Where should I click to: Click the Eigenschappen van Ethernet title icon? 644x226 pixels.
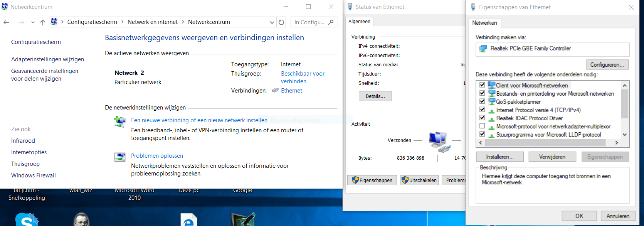click(473, 7)
